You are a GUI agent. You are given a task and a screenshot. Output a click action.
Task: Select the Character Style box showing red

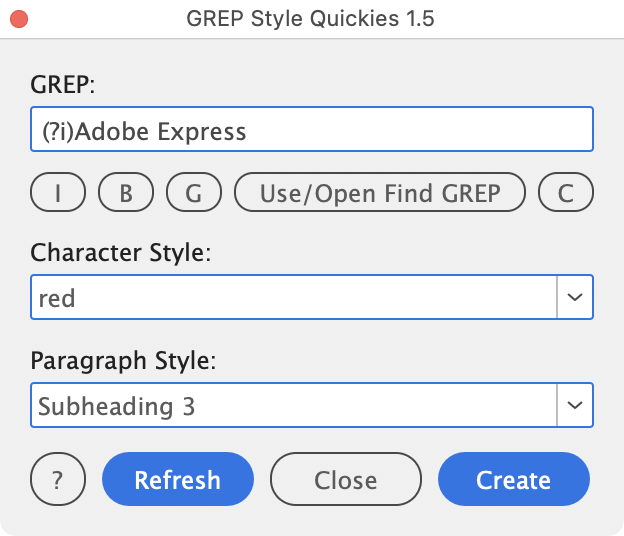[292, 297]
